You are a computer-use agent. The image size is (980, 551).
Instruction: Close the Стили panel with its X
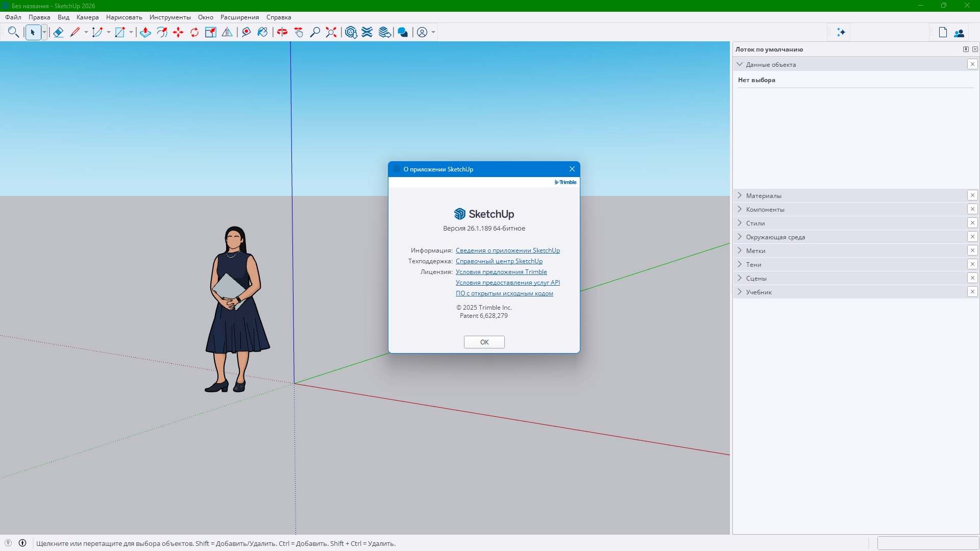972,223
